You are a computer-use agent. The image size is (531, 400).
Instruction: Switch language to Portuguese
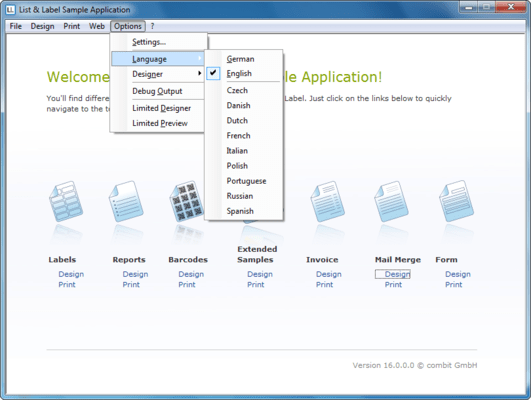[x=244, y=181]
